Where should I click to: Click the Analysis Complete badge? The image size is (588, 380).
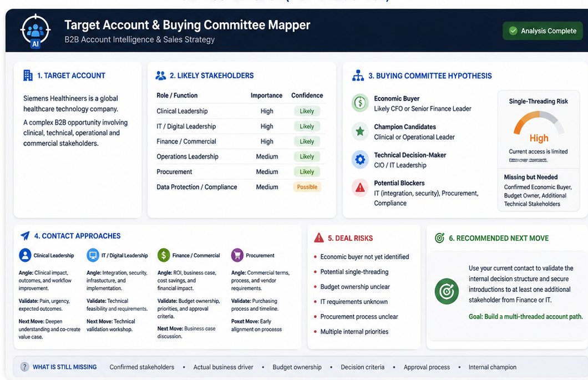click(x=543, y=31)
